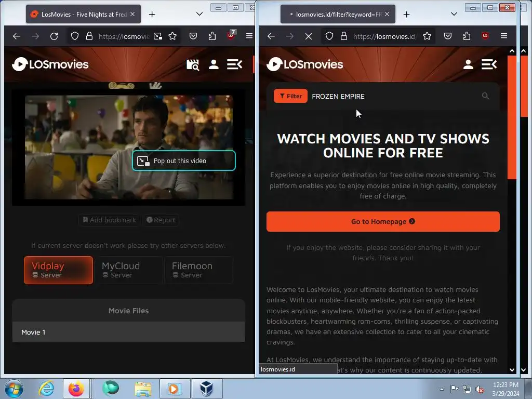Switch to Filemoon server
The image size is (532, 399).
[198, 270]
